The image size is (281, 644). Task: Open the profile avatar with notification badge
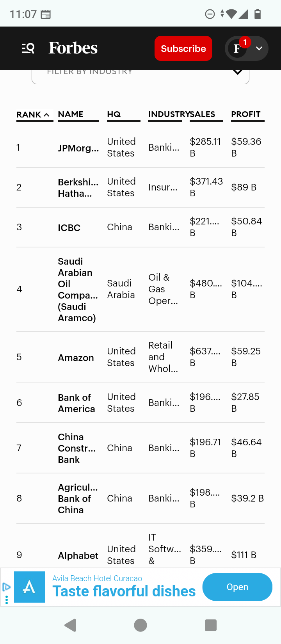pos(237,48)
